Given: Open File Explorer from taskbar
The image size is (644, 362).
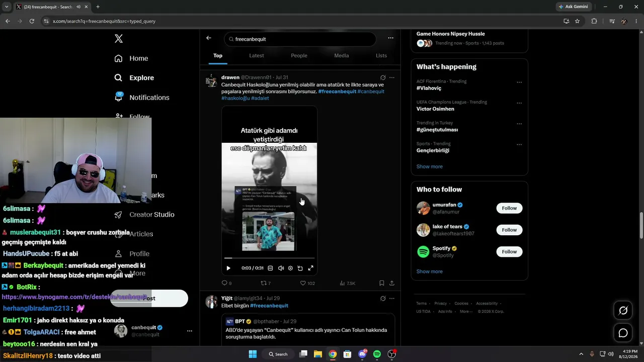Looking at the screenshot, I should click(x=318, y=354).
